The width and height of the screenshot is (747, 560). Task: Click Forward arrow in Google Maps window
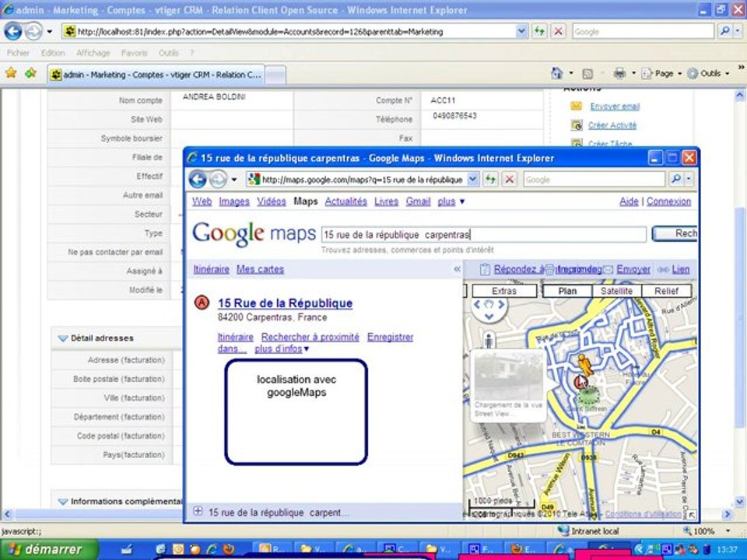(x=218, y=179)
